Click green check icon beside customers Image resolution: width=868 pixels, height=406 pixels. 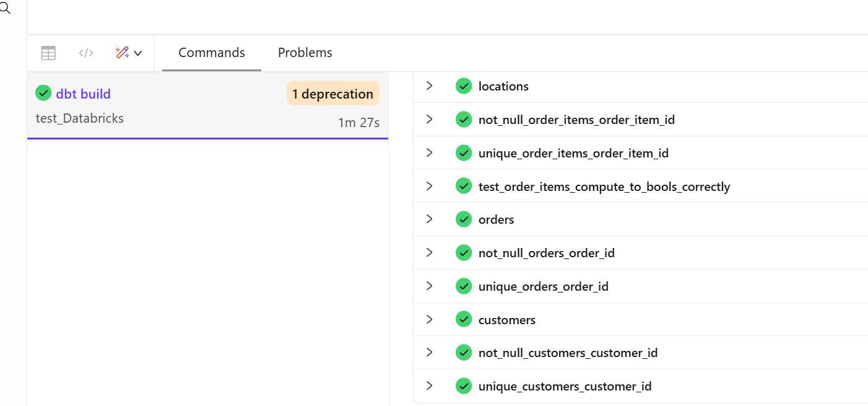[x=464, y=320]
